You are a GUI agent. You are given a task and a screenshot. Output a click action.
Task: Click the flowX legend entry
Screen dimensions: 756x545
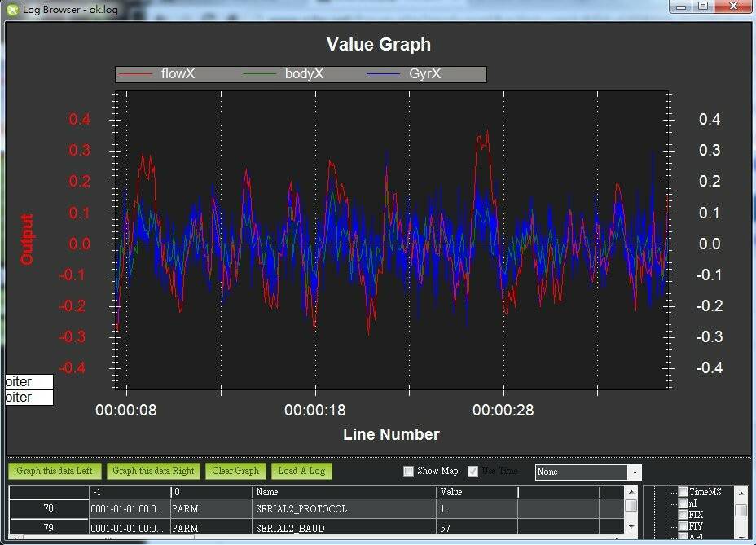[157, 74]
